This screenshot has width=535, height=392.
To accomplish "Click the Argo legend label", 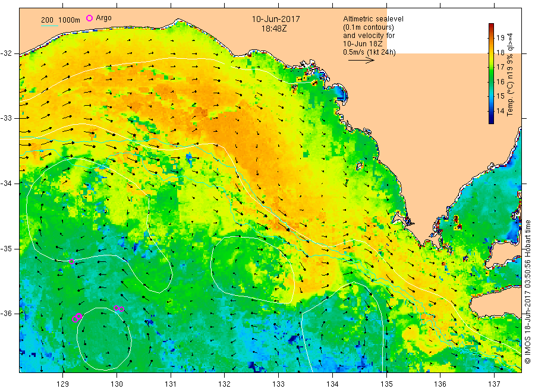I will [x=103, y=18].
